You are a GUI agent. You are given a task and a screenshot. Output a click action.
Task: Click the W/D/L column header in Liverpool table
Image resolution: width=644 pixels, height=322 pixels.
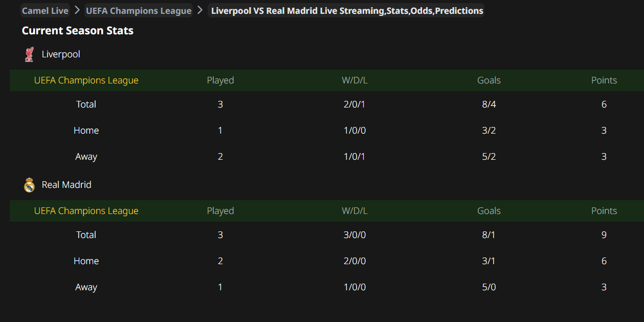tap(354, 80)
